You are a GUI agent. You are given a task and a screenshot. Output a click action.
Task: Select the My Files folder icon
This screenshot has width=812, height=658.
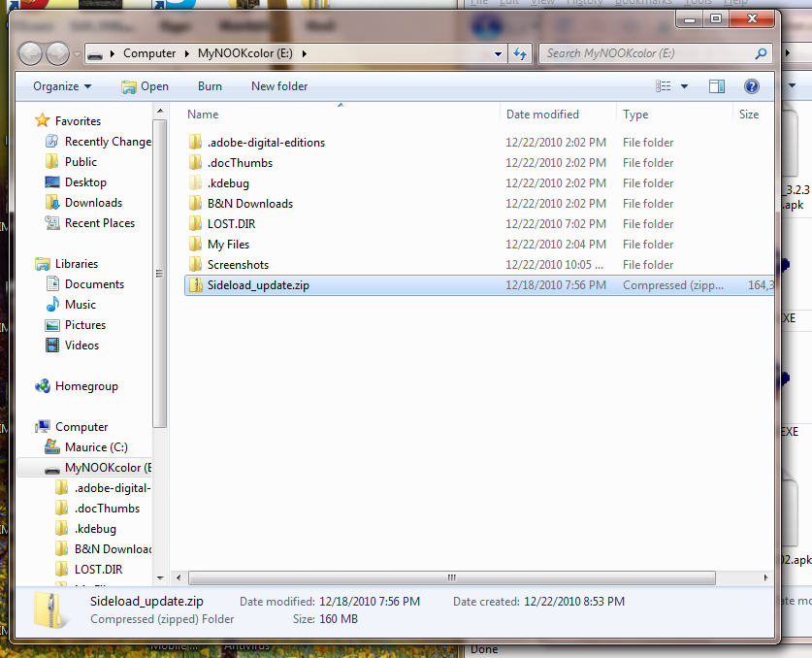[195, 244]
